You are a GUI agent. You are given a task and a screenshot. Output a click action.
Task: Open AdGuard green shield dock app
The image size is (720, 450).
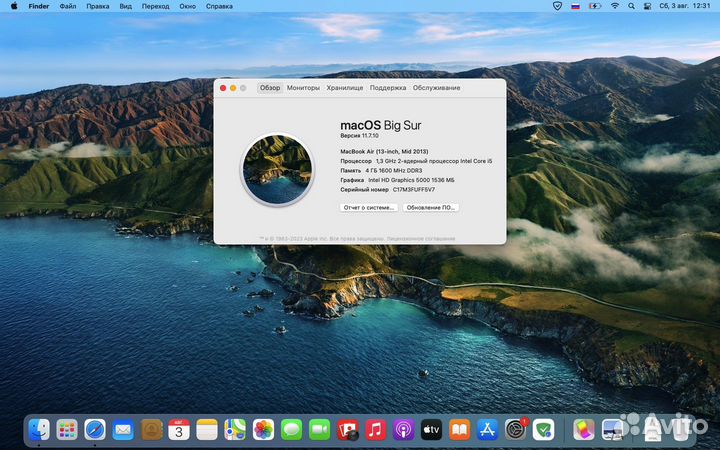click(544, 430)
